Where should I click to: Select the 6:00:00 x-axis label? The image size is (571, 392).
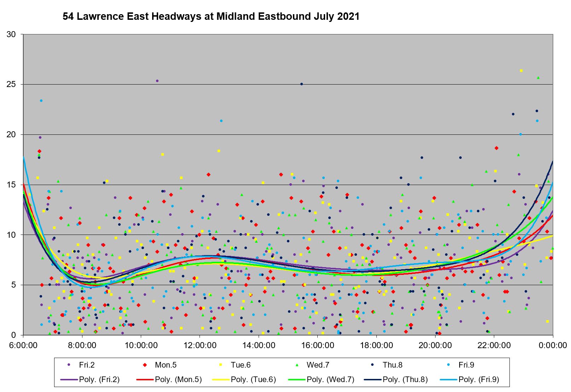[23, 345]
